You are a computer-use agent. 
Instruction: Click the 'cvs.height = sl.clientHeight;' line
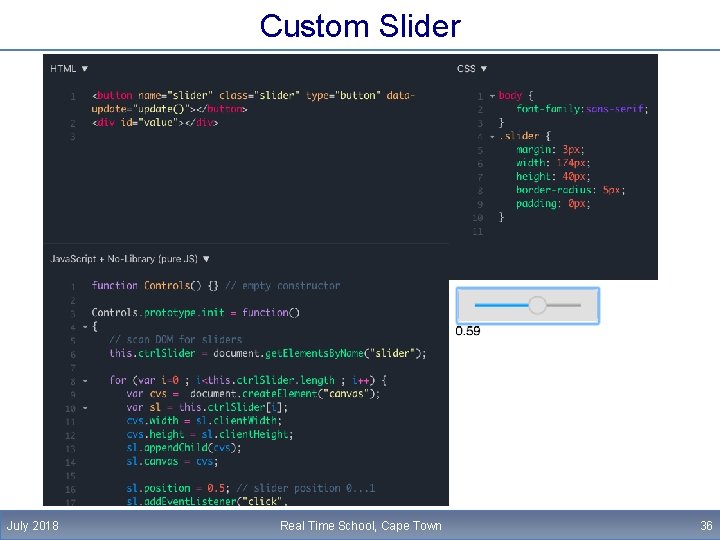[209, 434]
